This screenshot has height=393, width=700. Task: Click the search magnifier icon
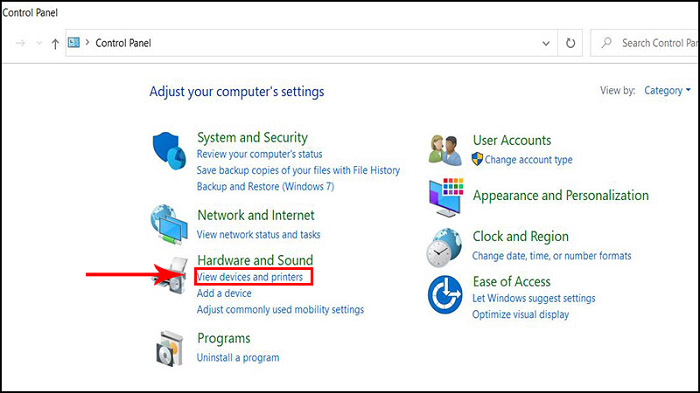click(606, 43)
